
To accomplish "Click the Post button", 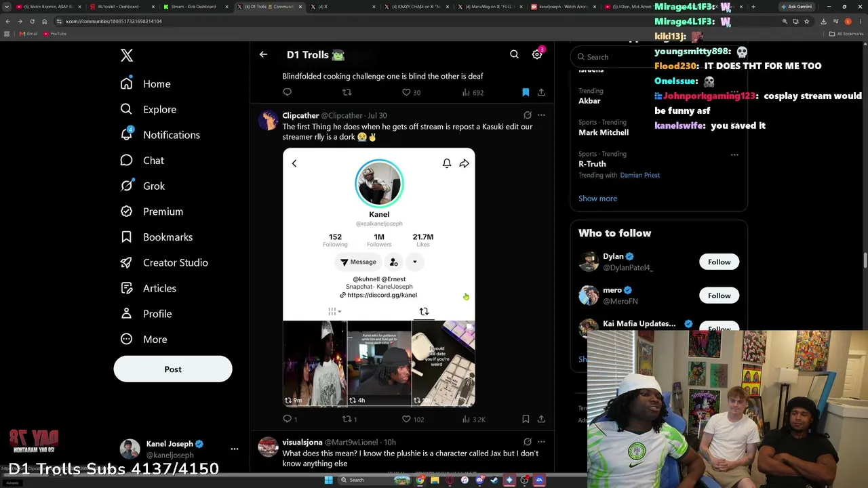I will [x=173, y=369].
